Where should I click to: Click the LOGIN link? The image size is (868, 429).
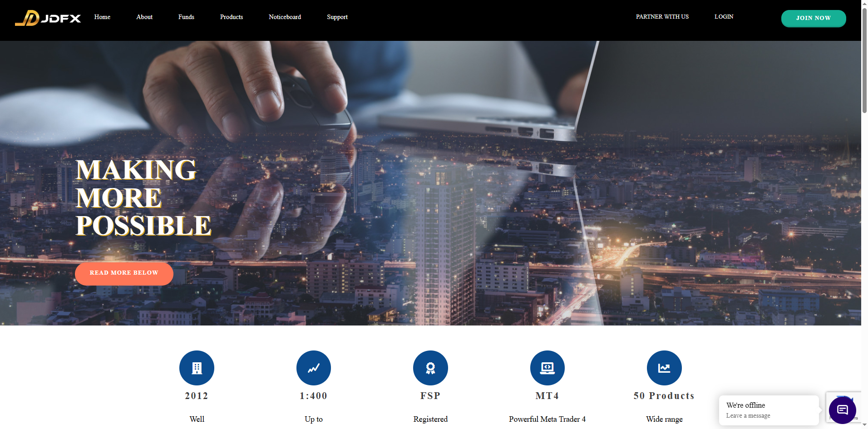[724, 17]
